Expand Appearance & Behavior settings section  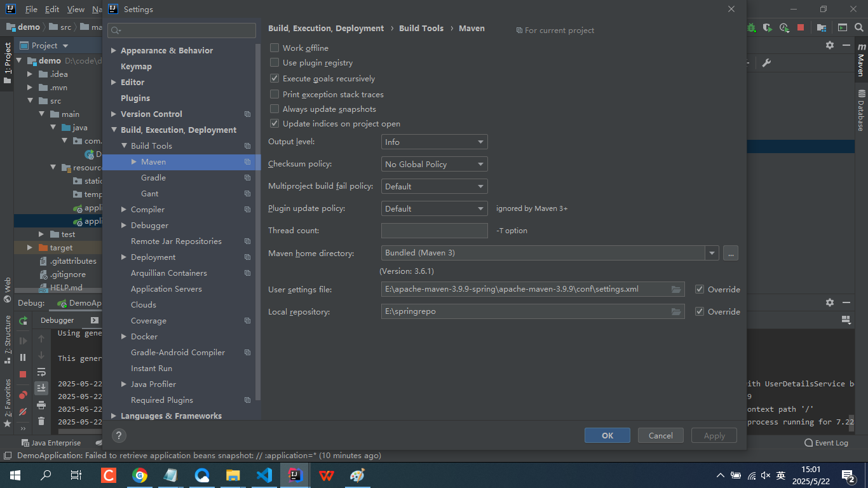tap(114, 50)
